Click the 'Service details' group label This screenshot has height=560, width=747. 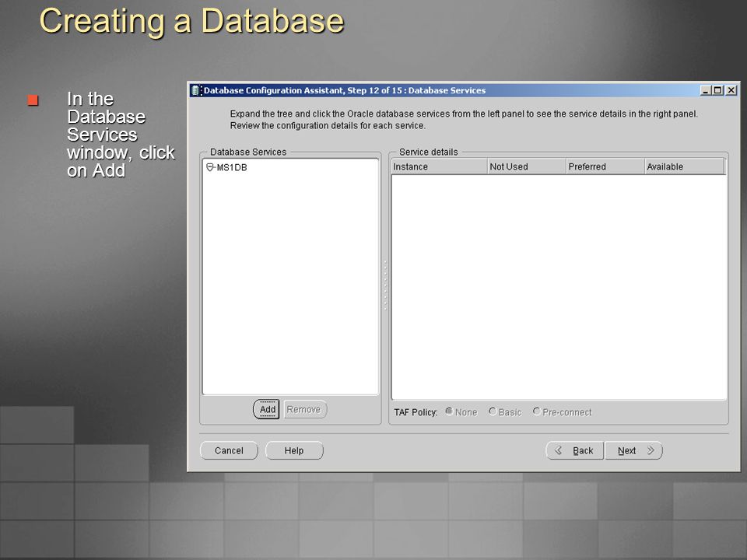pyautogui.click(x=428, y=152)
